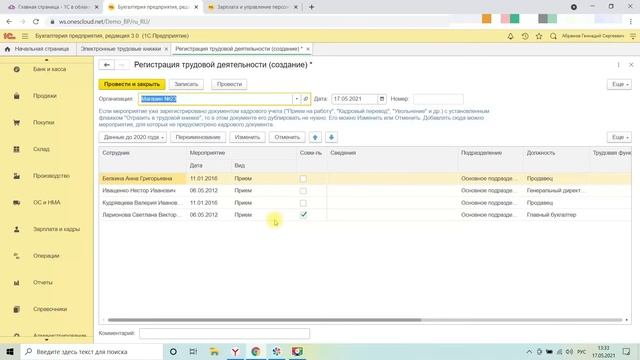This screenshot has width=640, height=360.
Task: Move row down with the down arrow button
Action: point(331,137)
